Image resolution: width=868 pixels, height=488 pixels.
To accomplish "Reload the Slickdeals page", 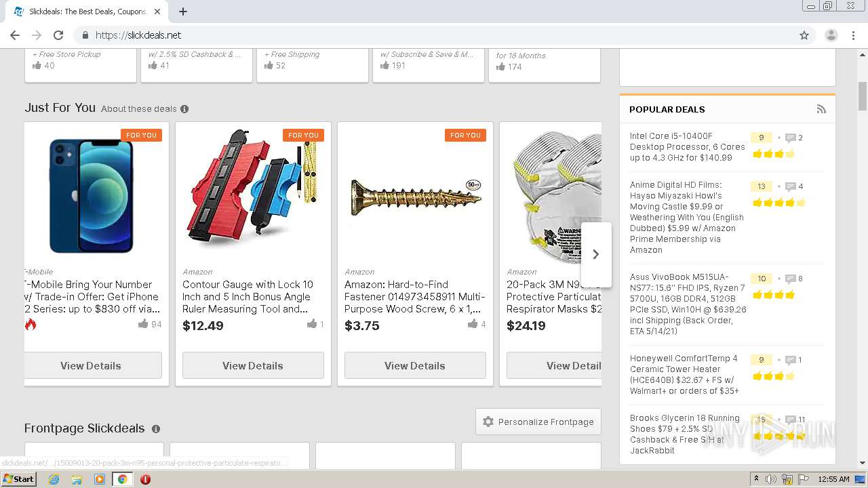I will click(58, 35).
